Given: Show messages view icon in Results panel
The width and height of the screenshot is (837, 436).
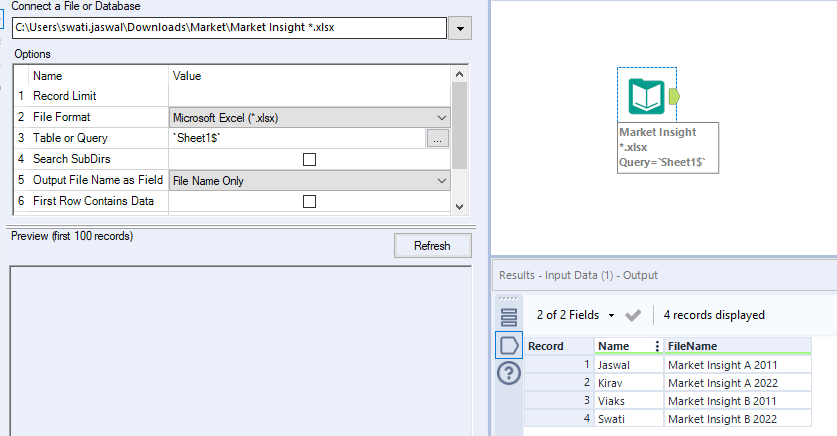Looking at the screenshot, I should point(509,317).
